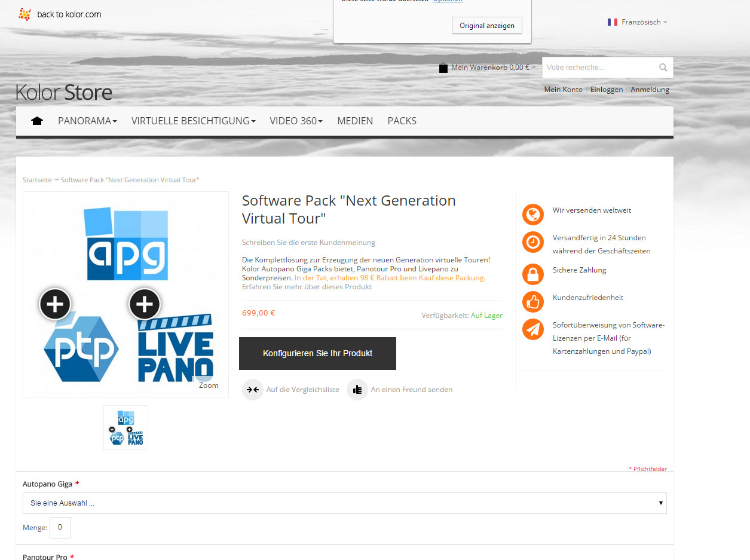The height and width of the screenshot is (560, 750).
Task: Click the thumbs-up send to friend icon
Action: coord(357,390)
